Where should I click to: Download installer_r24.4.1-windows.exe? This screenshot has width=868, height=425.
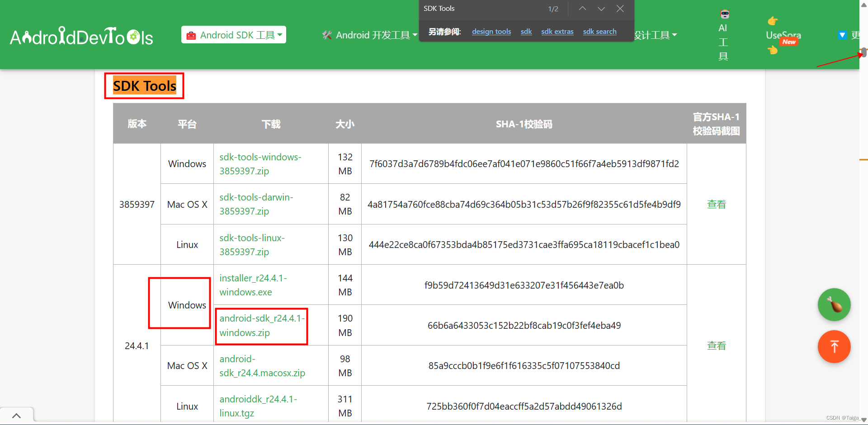[253, 285]
